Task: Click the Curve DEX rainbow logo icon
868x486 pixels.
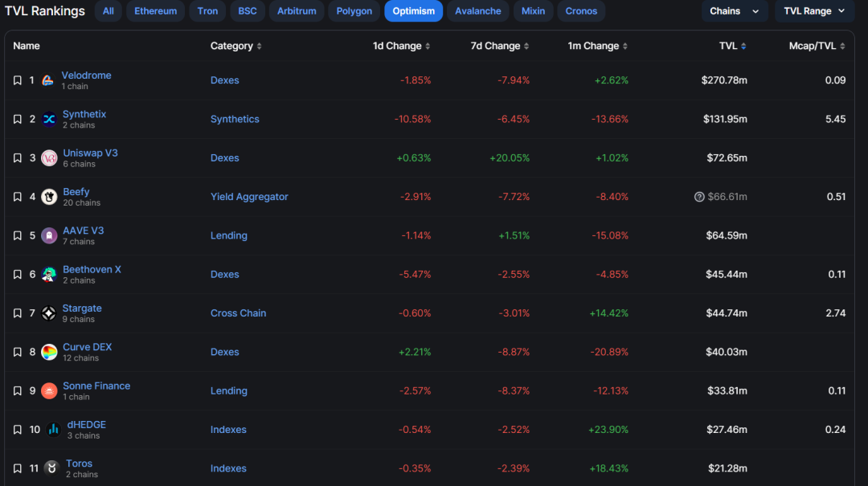Action: point(49,352)
